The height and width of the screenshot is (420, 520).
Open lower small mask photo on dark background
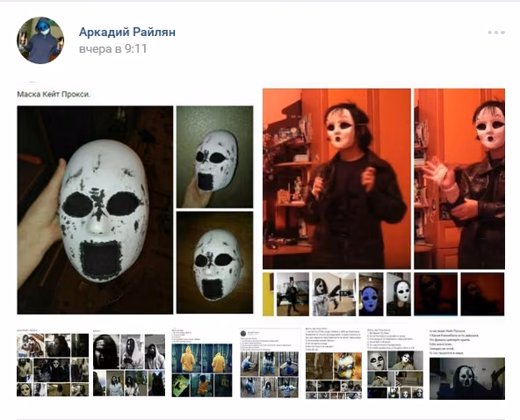coord(214,263)
